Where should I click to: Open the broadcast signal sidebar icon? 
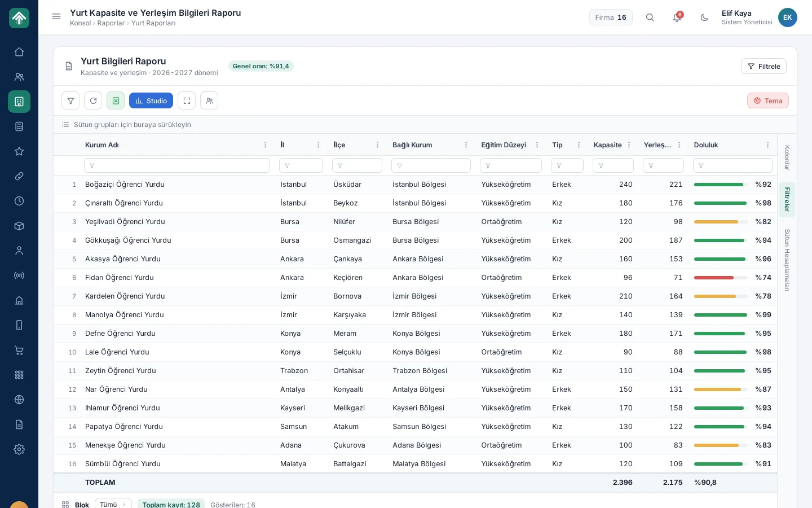[x=19, y=275]
